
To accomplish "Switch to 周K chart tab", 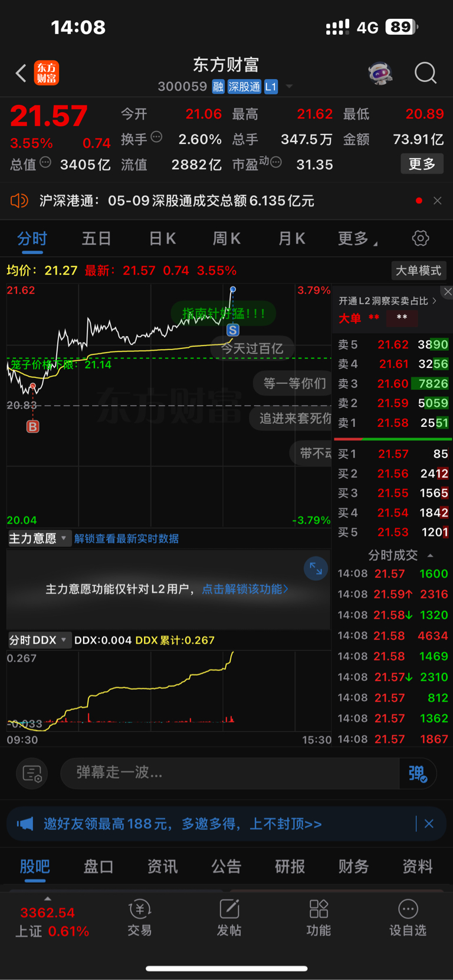I will [x=226, y=238].
